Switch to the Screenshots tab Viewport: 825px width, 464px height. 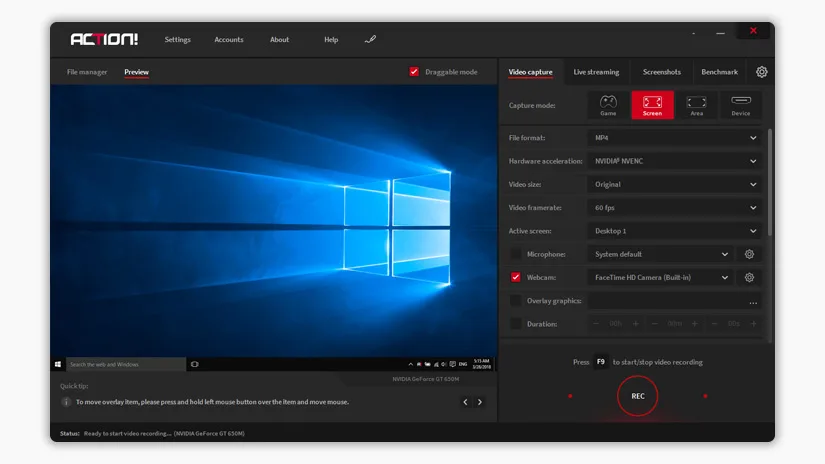coord(661,72)
